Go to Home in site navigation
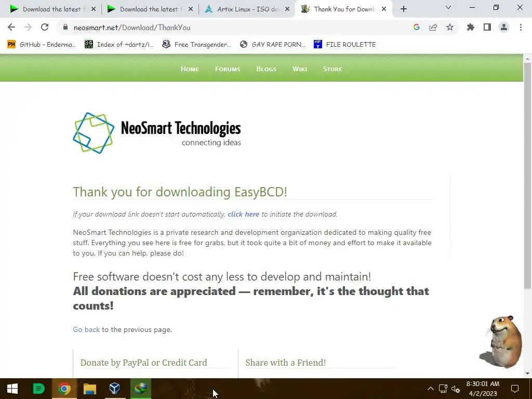This screenshot has width=532, height=399. (190, 69)
